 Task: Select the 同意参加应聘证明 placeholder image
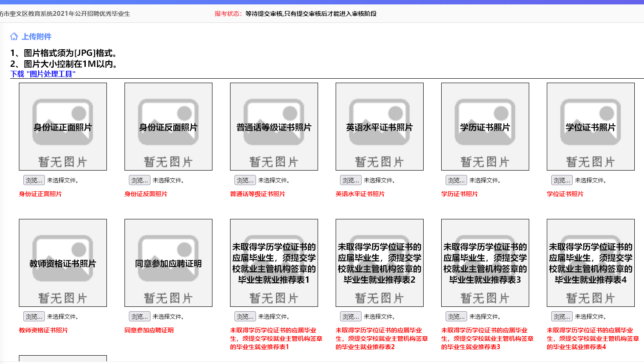pyautogui.click(x=168, y=263)
